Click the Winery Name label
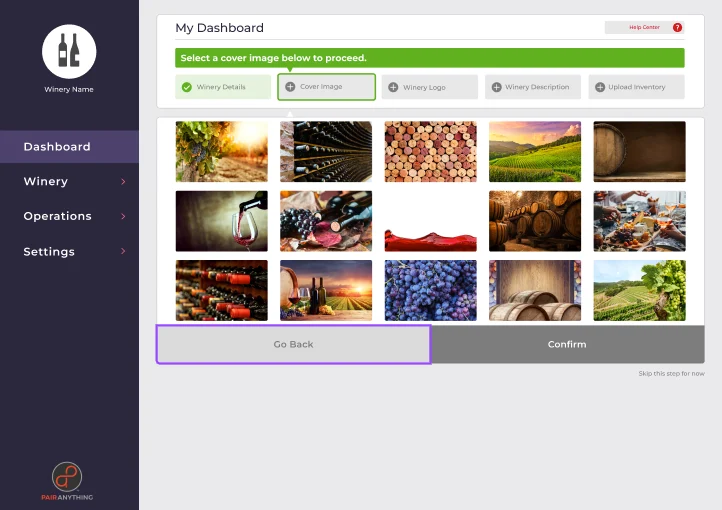 pos(69,89)
